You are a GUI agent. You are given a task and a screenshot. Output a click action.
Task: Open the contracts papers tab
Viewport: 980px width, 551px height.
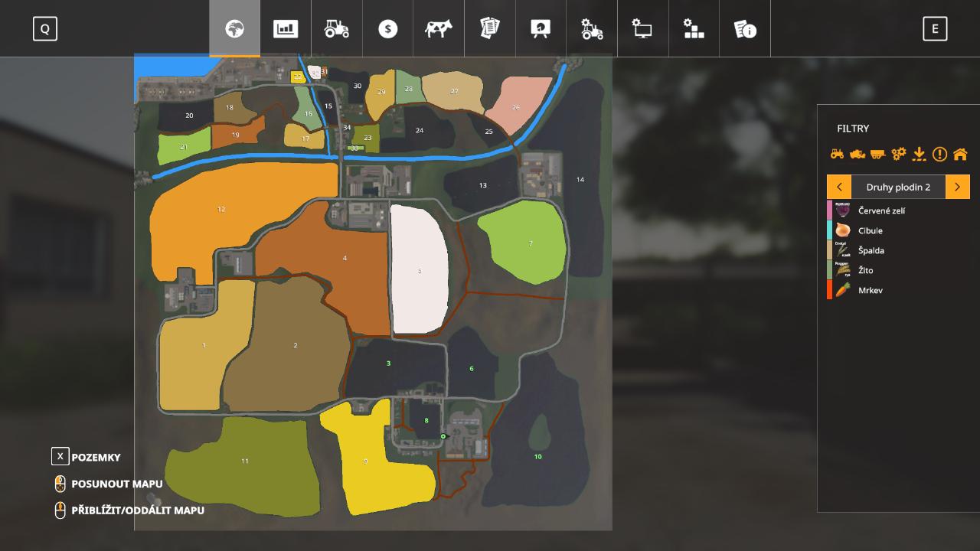489,29
